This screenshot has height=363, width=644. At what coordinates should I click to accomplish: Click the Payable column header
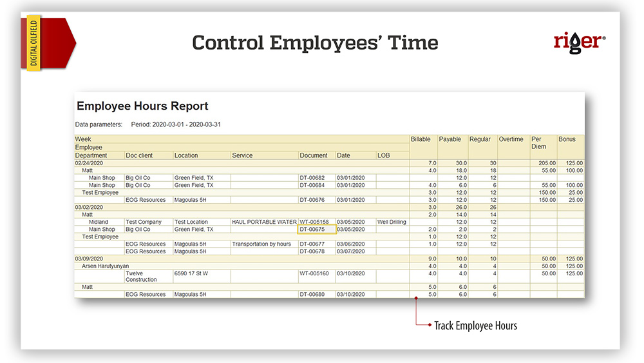(x=450, y=139)
